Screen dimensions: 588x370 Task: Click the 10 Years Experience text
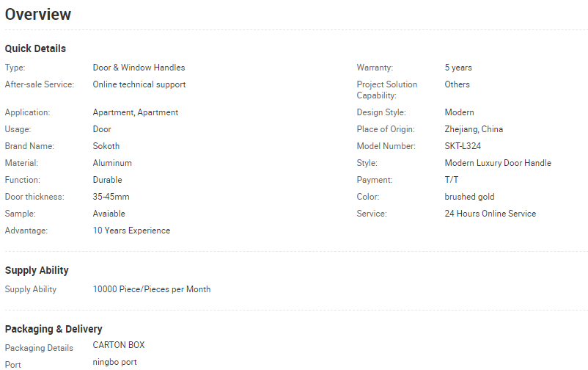coord(131,231)
